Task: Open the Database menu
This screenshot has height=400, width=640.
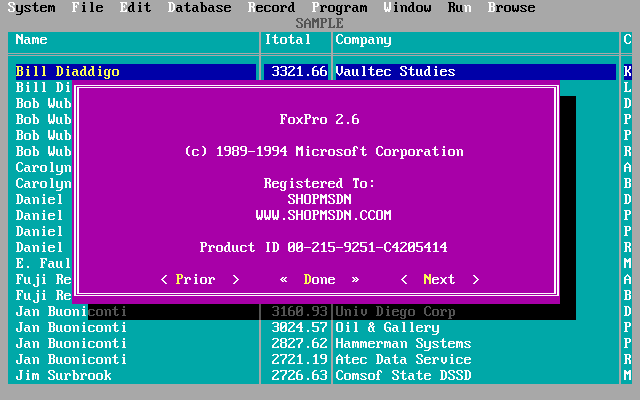Action: [200, 8]
